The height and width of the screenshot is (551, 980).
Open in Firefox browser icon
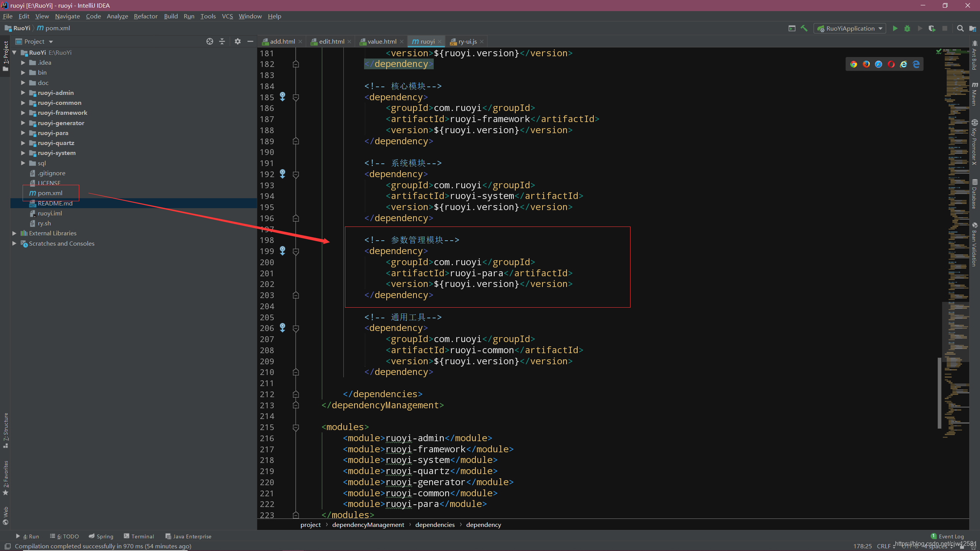pos(866,64)
